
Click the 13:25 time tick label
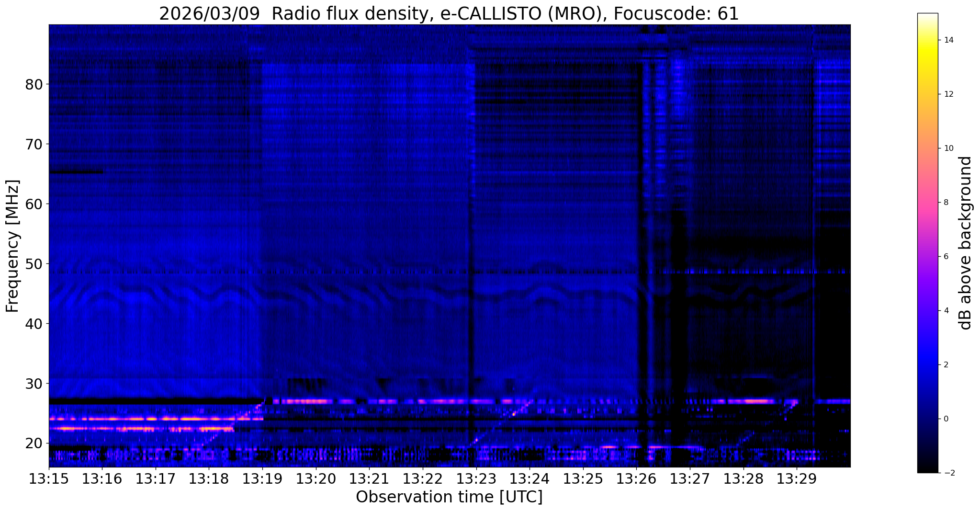coord(583,479)
